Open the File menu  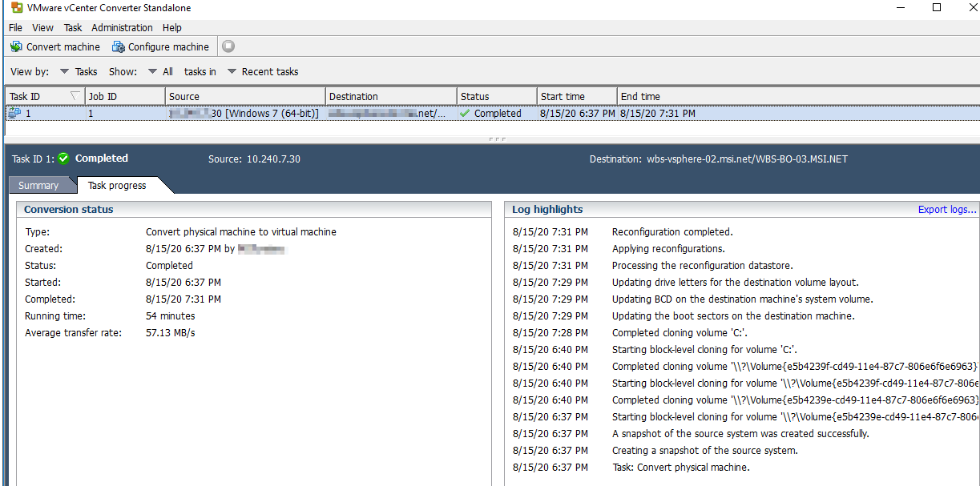pyautogui.click(x=15, y=27)
